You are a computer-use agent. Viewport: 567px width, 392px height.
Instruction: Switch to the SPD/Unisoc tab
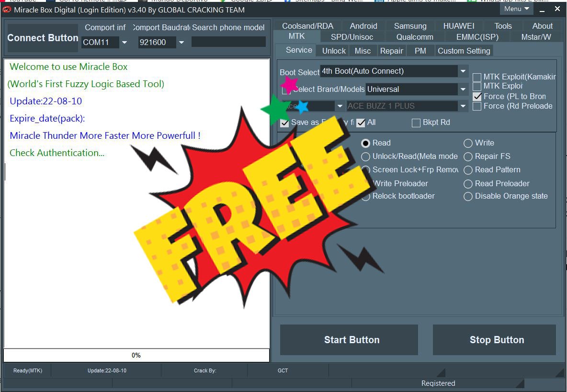[x=352, y=37]
